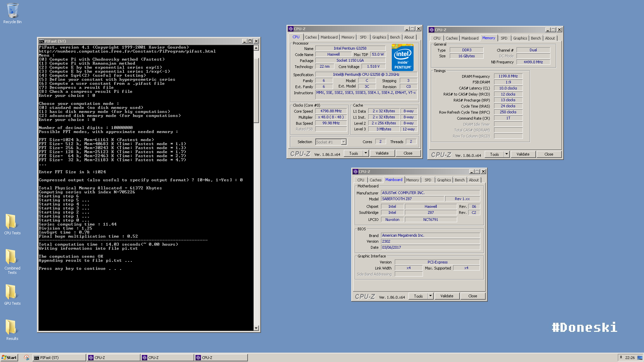Open Tools dropdown arrow in CPU-Z Mainboard window
This screenshot has width=644, height=362.
(x=431, y=296)
